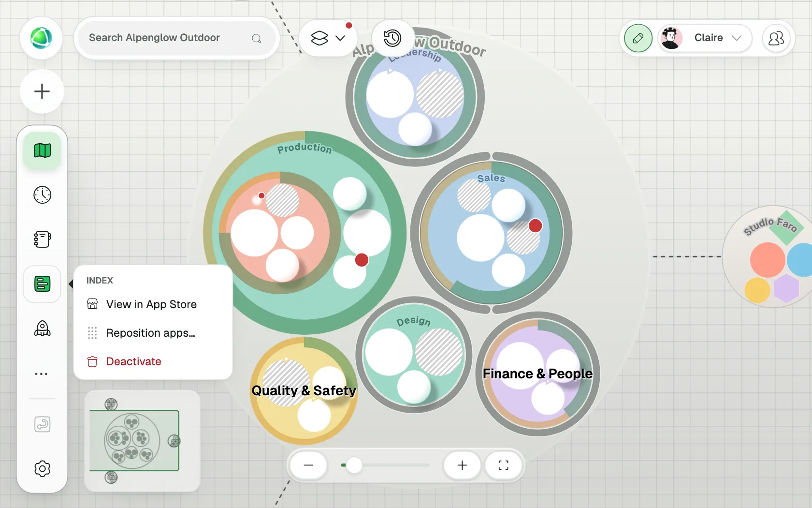Select View in App Store menu entry
The image size is (812, 508).
(x=153, y=304)
